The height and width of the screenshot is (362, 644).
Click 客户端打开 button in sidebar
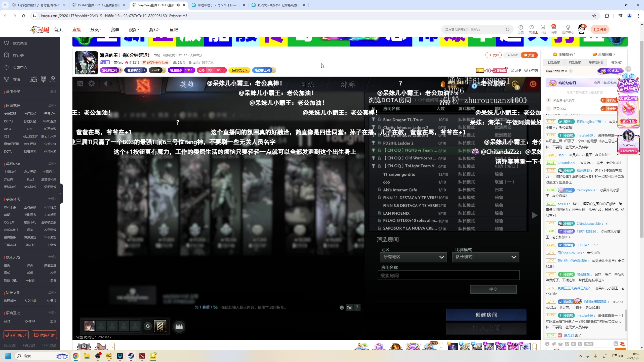[16, 335]
